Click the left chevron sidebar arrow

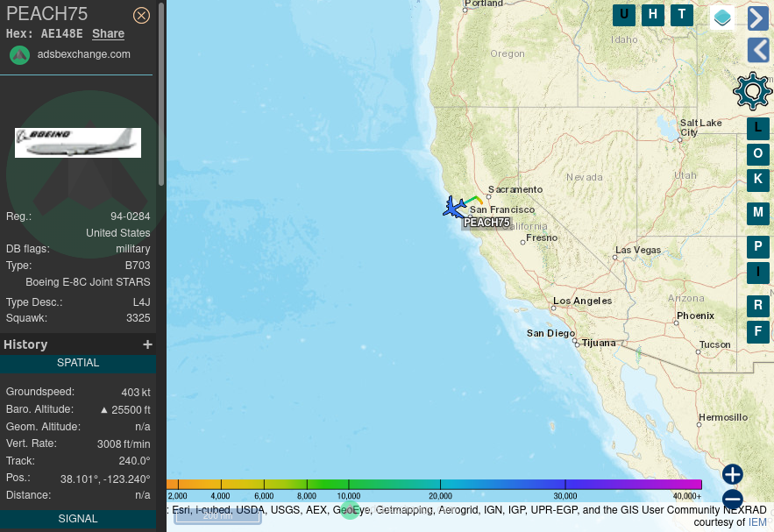758,50
